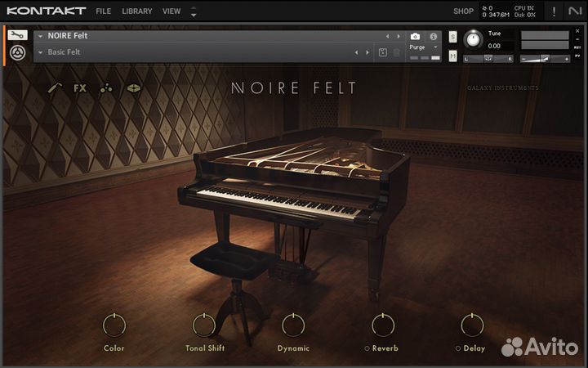Open the preset box icon beside Particles
The height and width of the screenshot is (368, 588).
(x=134, y=88)
